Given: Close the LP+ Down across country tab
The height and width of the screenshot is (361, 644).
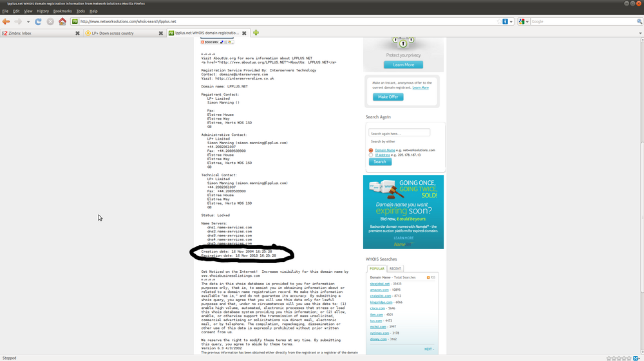Looking at the screenshot, I should tap(160, 33).
